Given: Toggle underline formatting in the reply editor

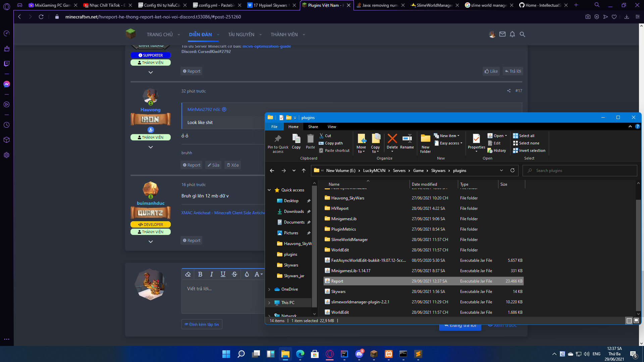Looking at the screenshot, I should (x=223, y=274).
